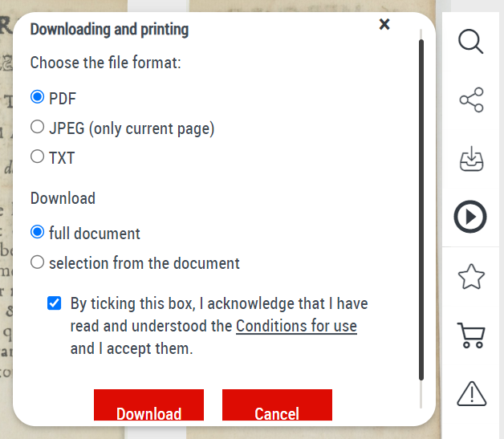Open the Conditions for use link
This screenshot has width=504, height=439.
[296, 327]
